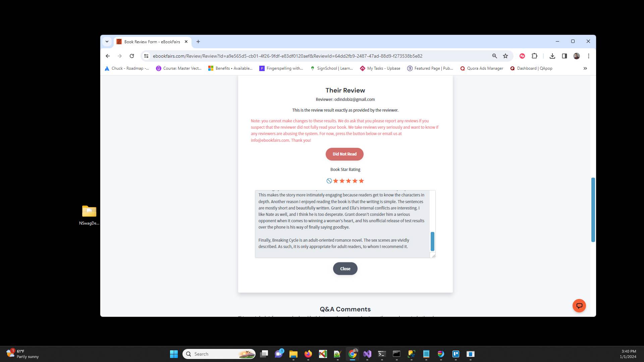644x362 pixels.
Task: Click the magnifier zoom icon in the address bar
Action: coord(495,56)
